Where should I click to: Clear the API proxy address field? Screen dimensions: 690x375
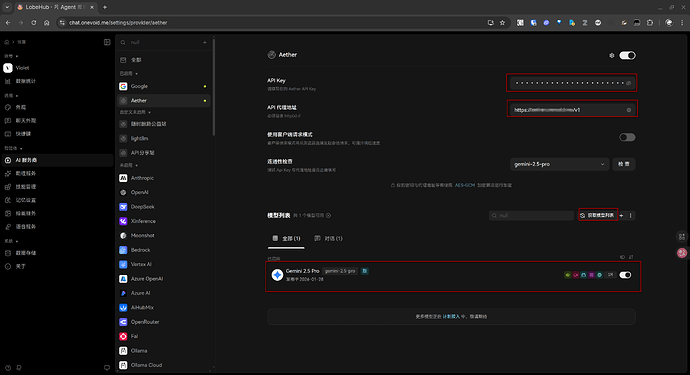(x=628, y=110)
